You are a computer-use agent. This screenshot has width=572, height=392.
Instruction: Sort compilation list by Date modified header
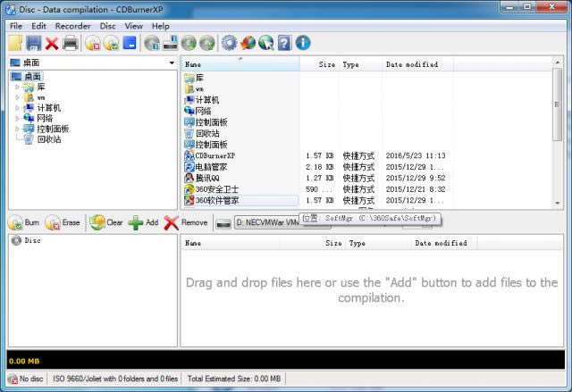point(443,243)
